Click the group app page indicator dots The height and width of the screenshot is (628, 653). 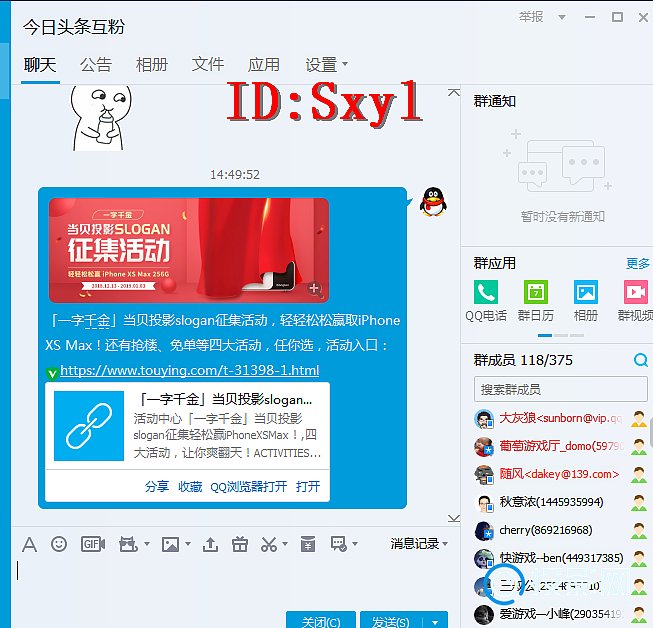(x=561, y=335)
